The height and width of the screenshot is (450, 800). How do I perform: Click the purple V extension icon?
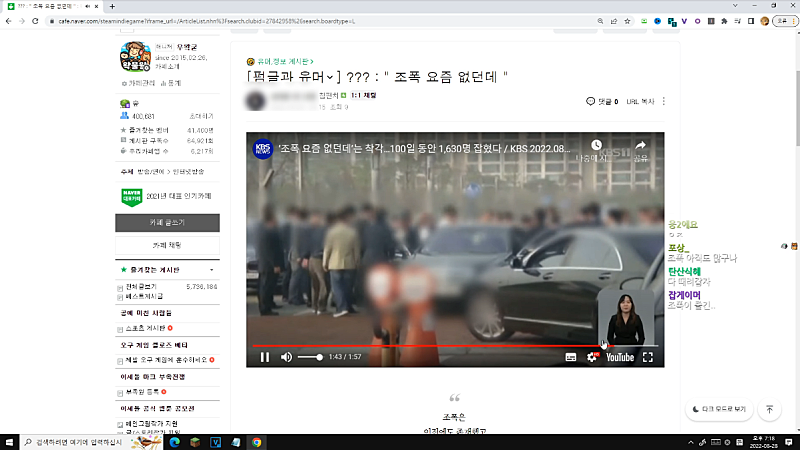pyautogui.click(x=684, y=21)
